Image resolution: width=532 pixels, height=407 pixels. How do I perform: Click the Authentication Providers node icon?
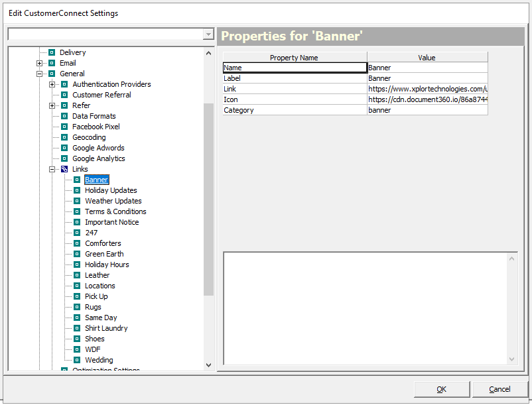click(x=64, y=84)
